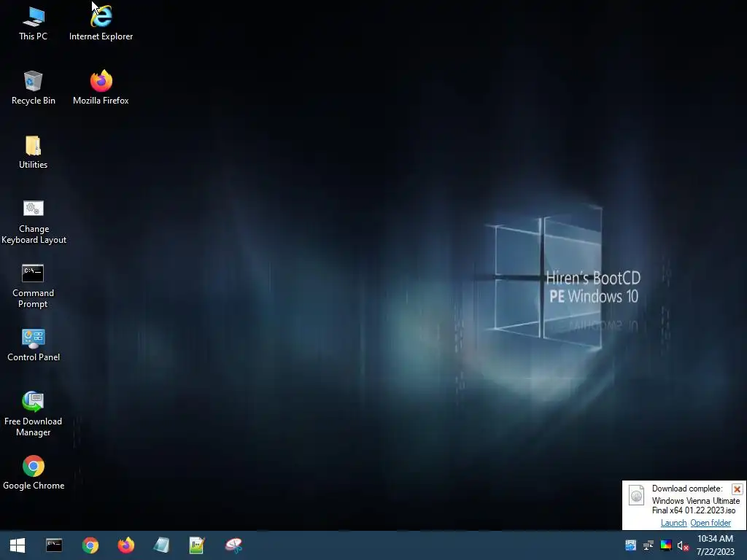Select Free Download Manager desktop icon
The height and width of the screenshot is (560, 747).
(34, 414)
